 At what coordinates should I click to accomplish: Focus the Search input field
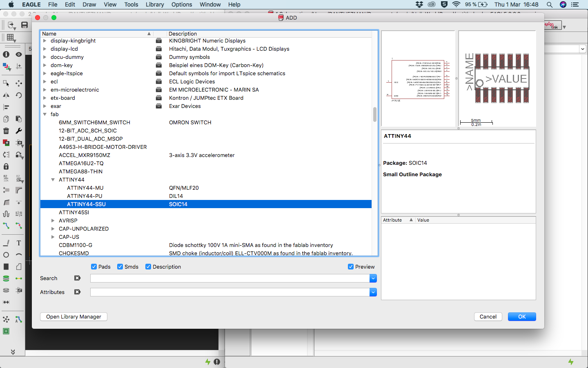230,278
